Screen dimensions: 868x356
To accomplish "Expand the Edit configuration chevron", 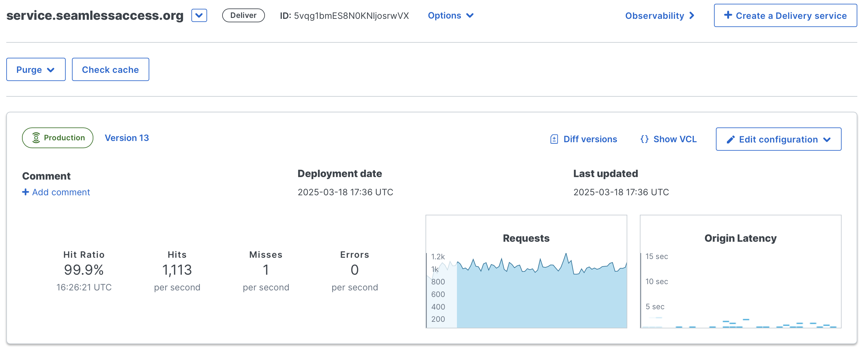I will pos(827,140).
